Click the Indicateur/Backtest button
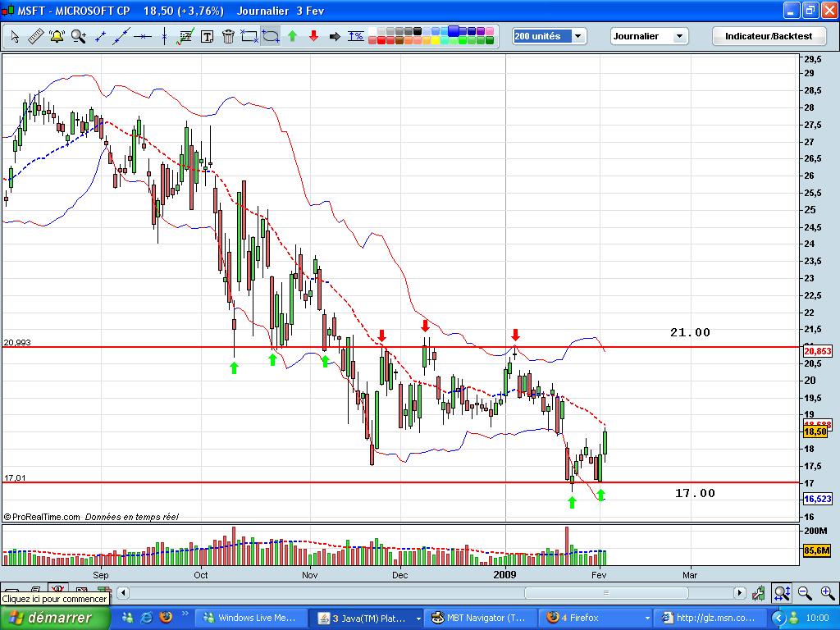This screenshot has width=840, height=630. point(768,36)
